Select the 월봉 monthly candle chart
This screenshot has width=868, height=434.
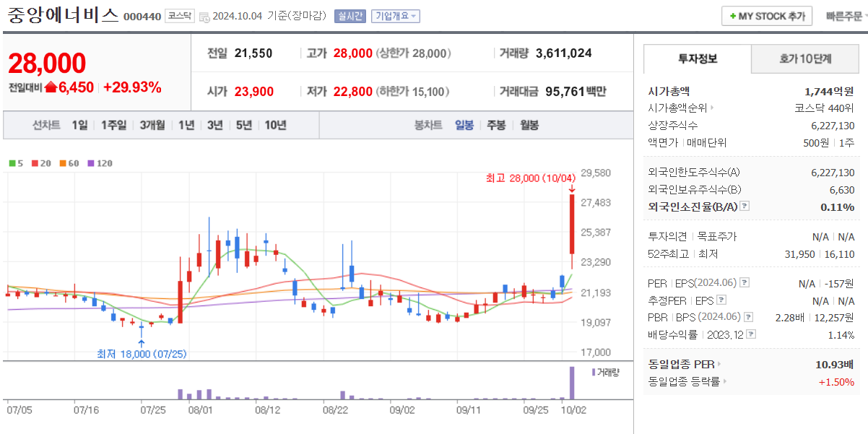tap(529, 125)
